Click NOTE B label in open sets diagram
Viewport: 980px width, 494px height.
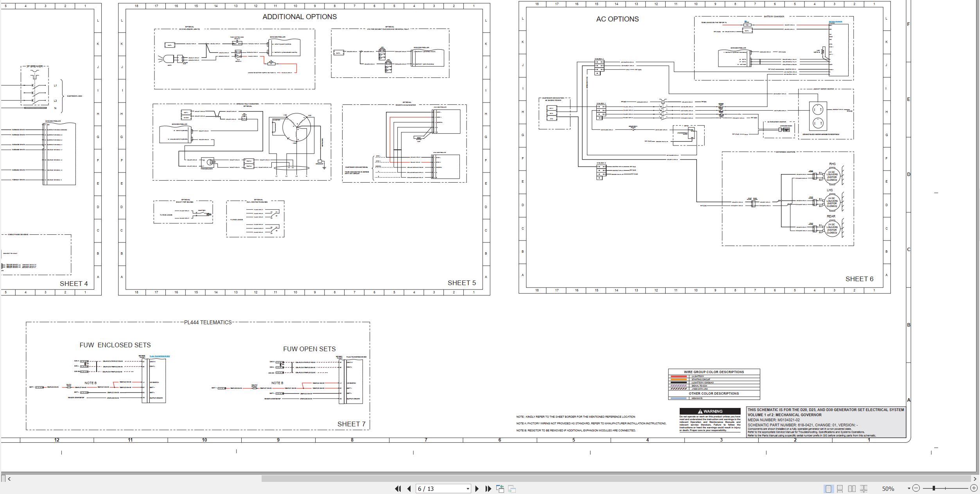277,383
